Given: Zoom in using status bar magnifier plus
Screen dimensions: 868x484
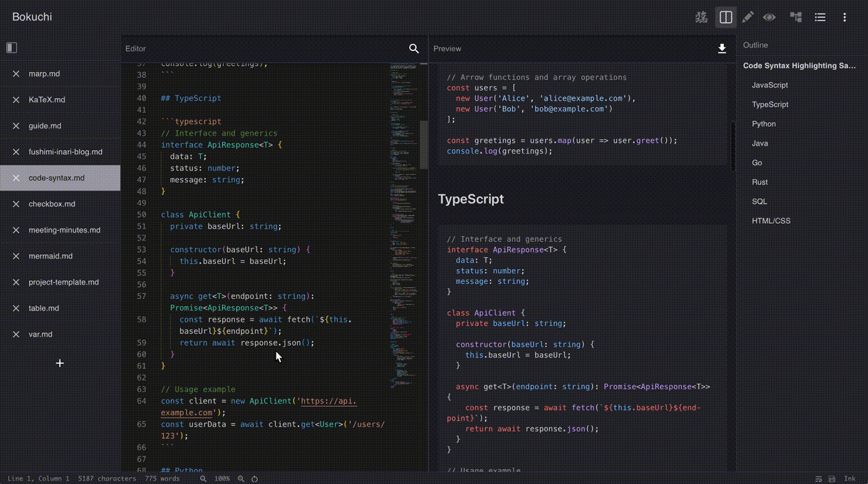Looking at the screenshot, I should click(x=241, y=478).
